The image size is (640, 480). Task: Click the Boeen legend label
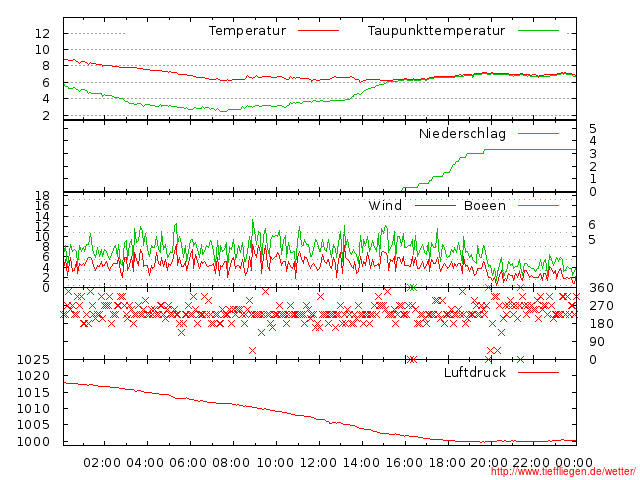(485, 205)
